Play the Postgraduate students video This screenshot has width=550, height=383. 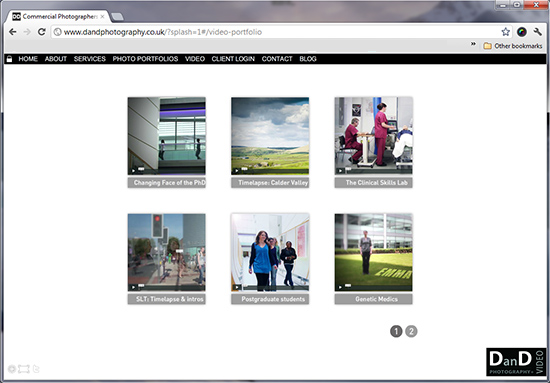coord(270,253)
